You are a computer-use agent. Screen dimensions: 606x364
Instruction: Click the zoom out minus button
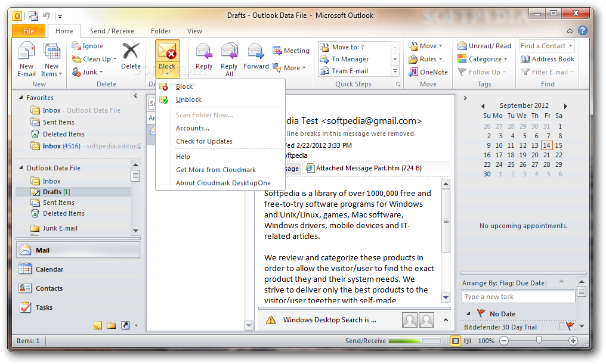coord(503,341)
